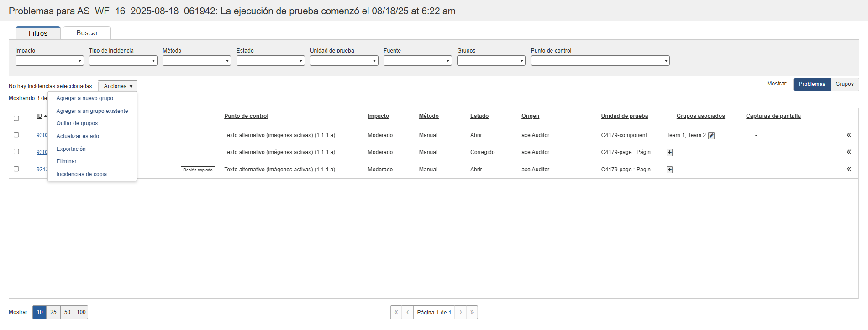
Task: Show 50 results per page
Action: [67, 312]
